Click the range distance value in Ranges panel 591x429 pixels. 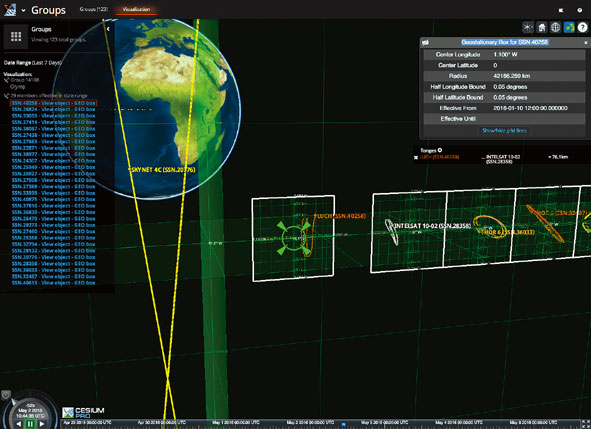click(558, 157)
